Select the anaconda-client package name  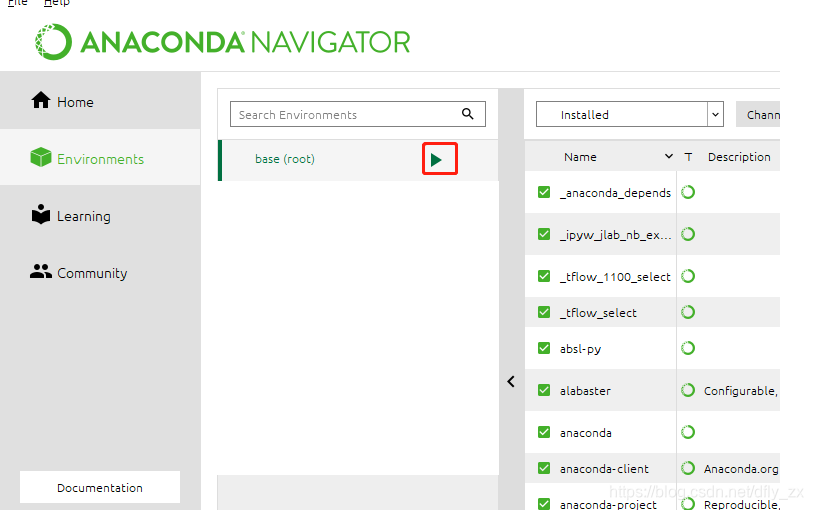pos(604,469)
